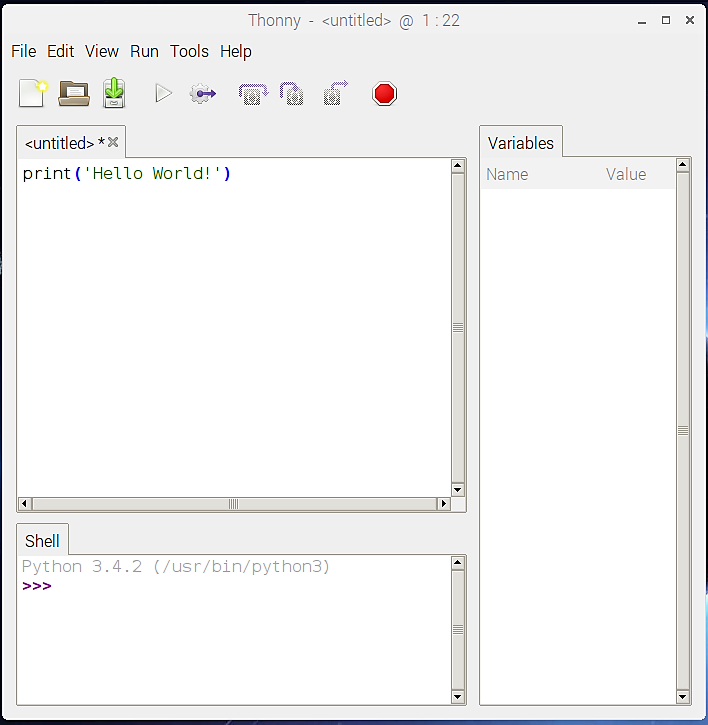Select the Shell panel tab
The height and width of the screenshot is (725, 708).
pos(42,541)
